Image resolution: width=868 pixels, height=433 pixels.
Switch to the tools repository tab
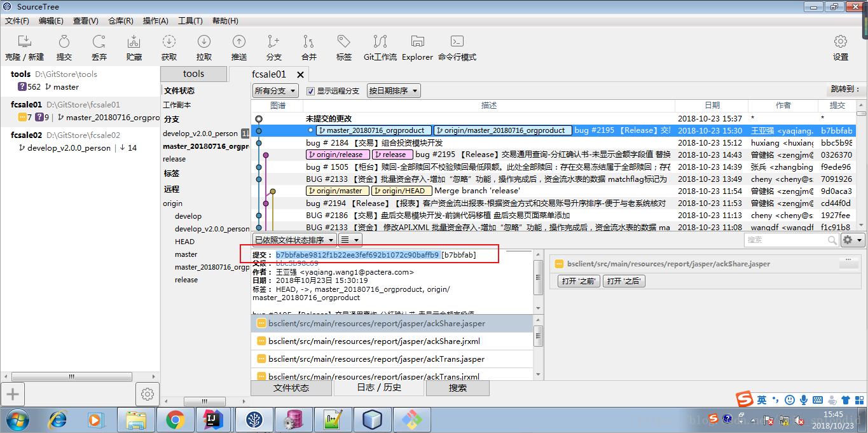point(193,74)
